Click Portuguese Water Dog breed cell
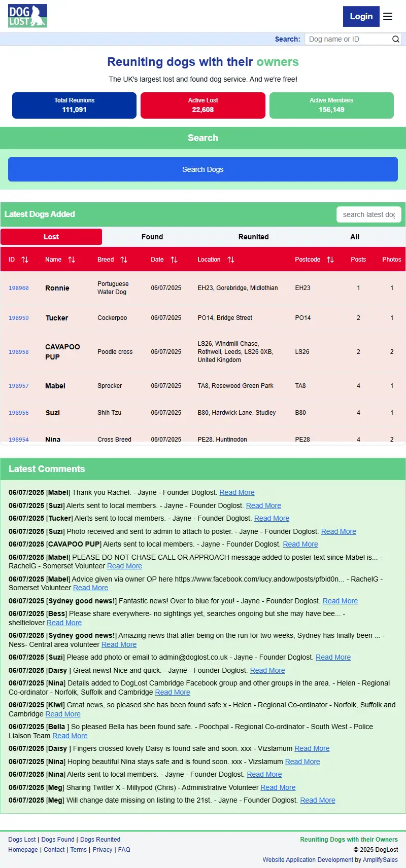This screenshot has height=868, width=406. tap(113, 288)
